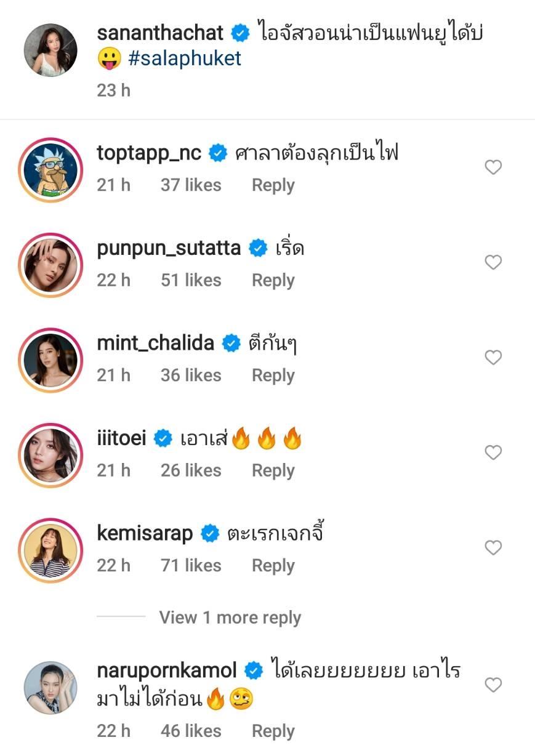Open the sananthachat username link

[x=160, y=33]
